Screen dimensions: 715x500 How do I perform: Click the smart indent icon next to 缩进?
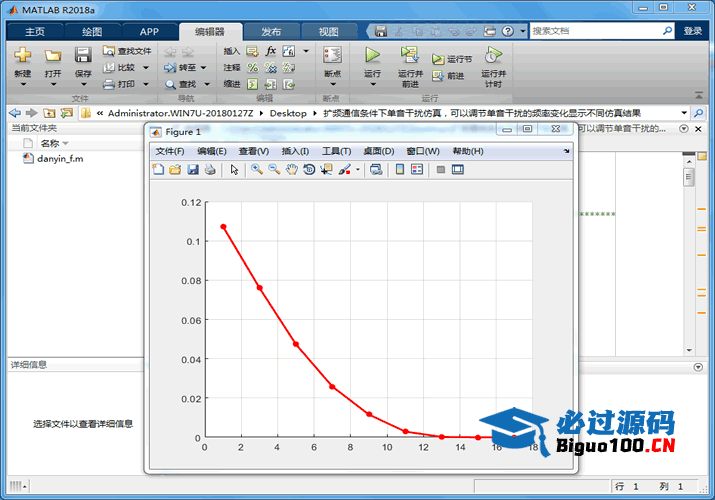pos(252,84)
